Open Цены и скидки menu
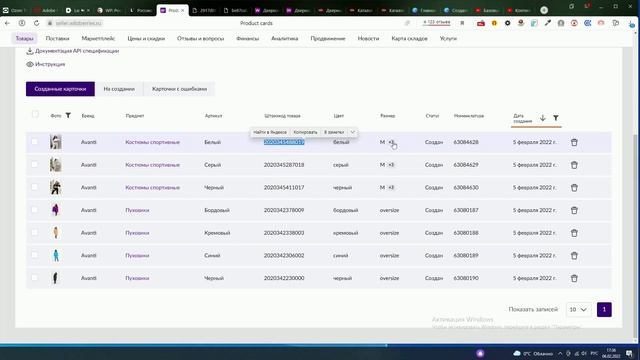 [x=146, y=38]
